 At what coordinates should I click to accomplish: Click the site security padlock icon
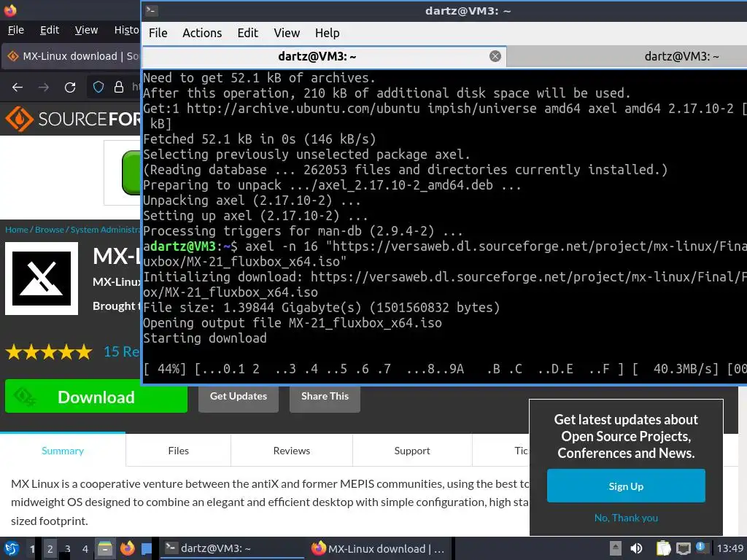point(119,87)
